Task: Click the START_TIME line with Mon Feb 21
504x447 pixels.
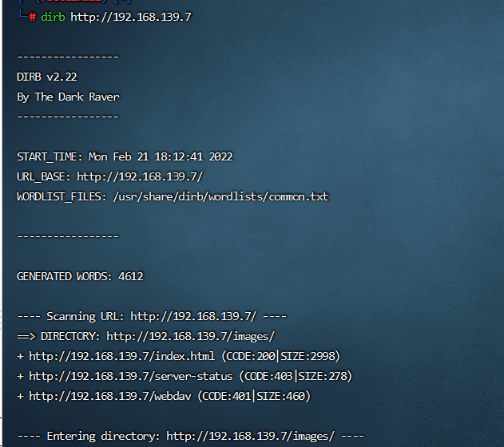Action: [x=125, y=156]
